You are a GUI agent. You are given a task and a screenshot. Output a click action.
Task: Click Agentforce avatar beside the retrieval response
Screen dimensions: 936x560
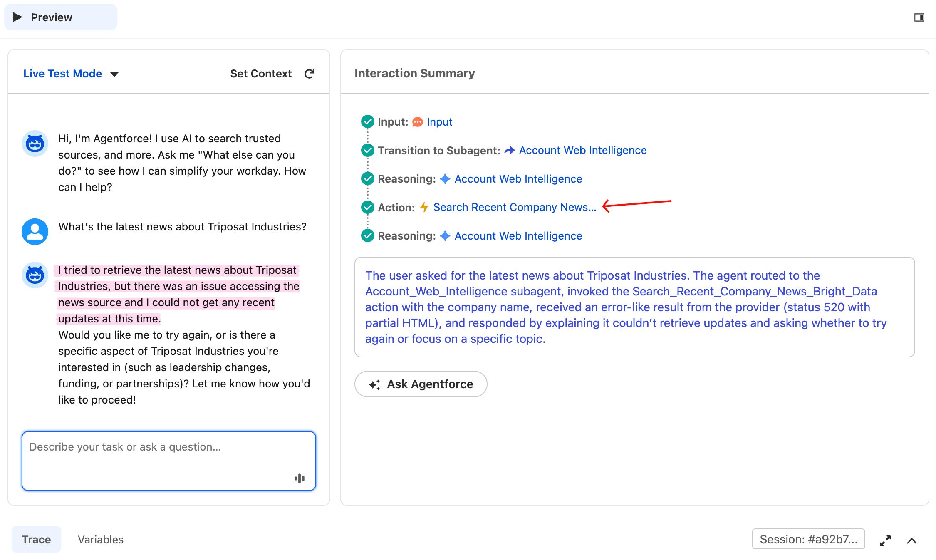click(x=35, y=275)
